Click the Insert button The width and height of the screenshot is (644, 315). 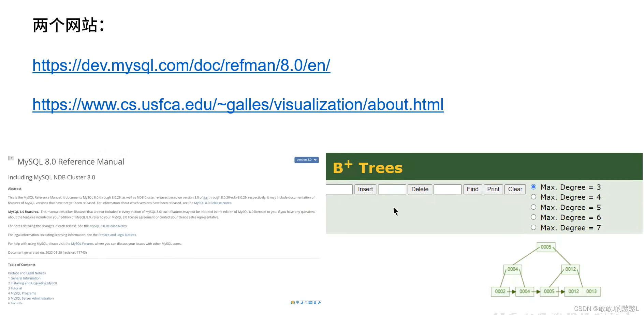(365, 189)
